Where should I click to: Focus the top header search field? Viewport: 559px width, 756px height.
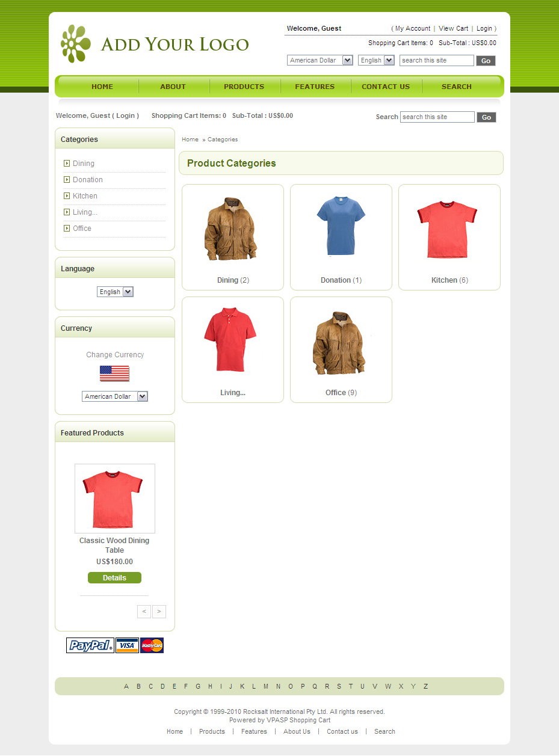click(x=437, y=60)
